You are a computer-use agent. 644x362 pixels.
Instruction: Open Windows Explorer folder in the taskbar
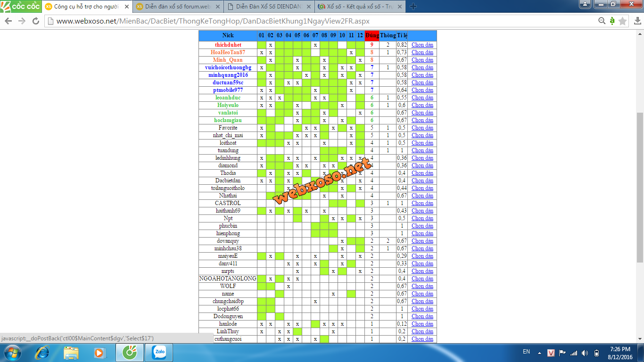tap(71, 353)
